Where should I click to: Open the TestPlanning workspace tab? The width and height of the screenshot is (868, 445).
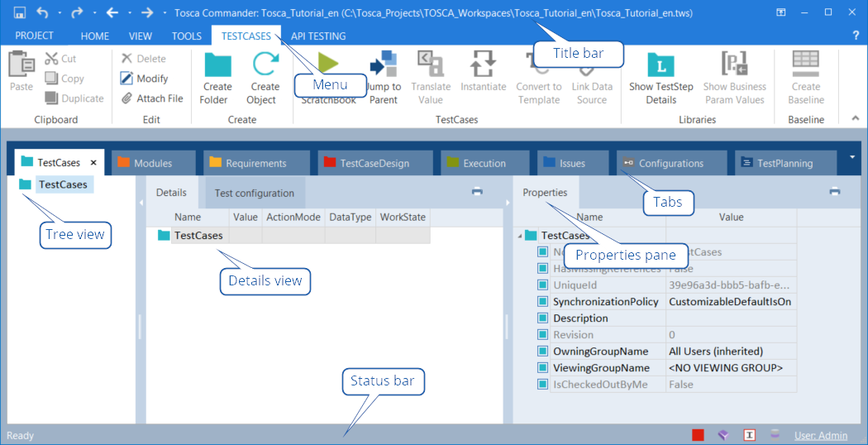tap(785, 163)
